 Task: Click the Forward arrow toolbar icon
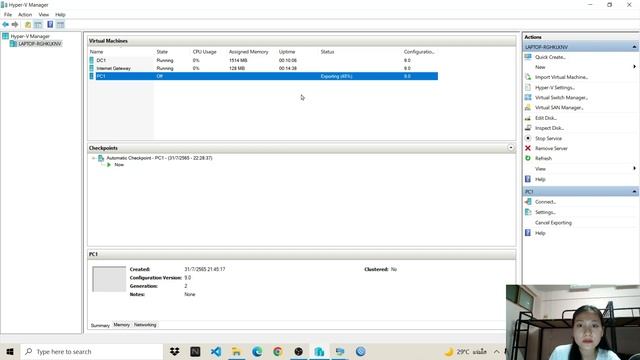tap(15, 24)
